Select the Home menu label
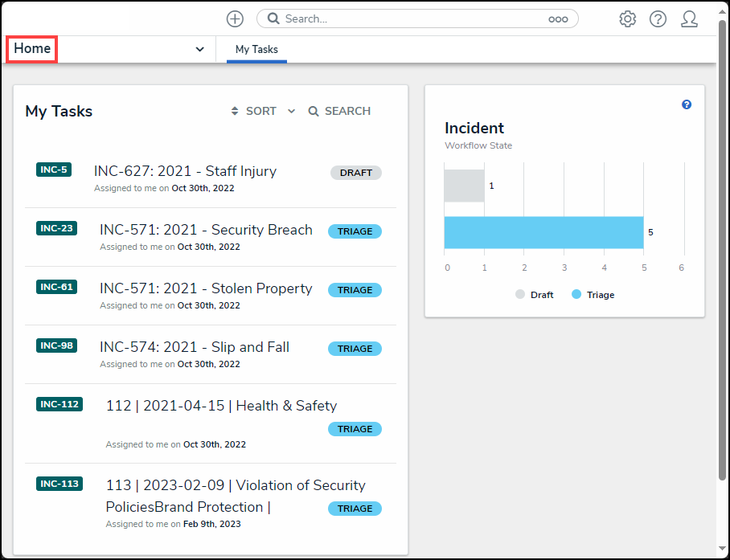Image resolution: width=730 pixels, height=560 pixels. click(x=32, y=49)
